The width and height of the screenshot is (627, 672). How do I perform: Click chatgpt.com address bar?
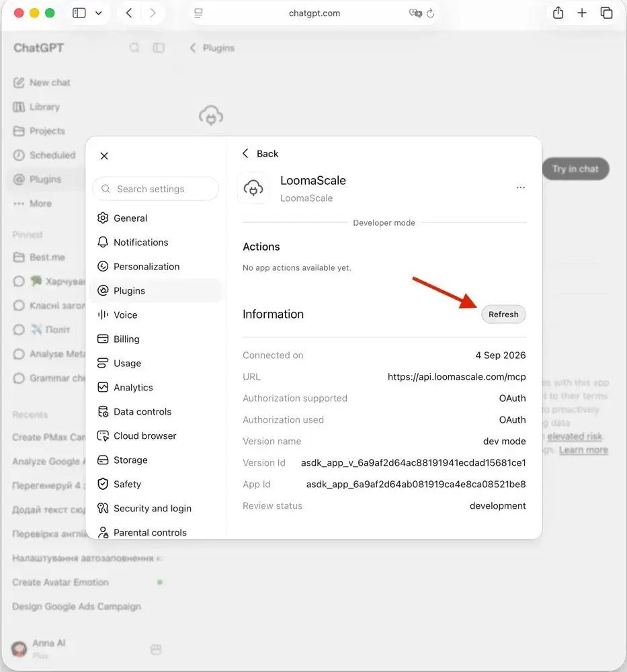tap(314, 13)
